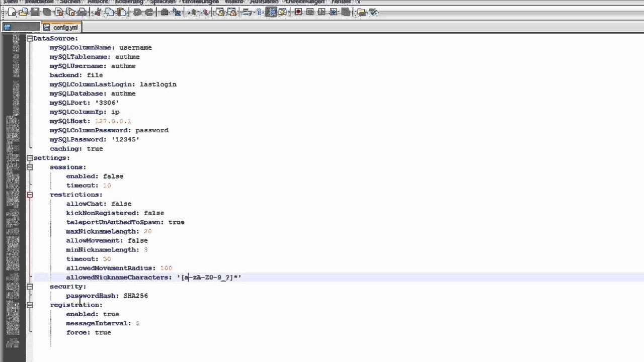Screen dimensions: 644x362
Task: Collapse the sessions fold marker
Action: [30, 167]
